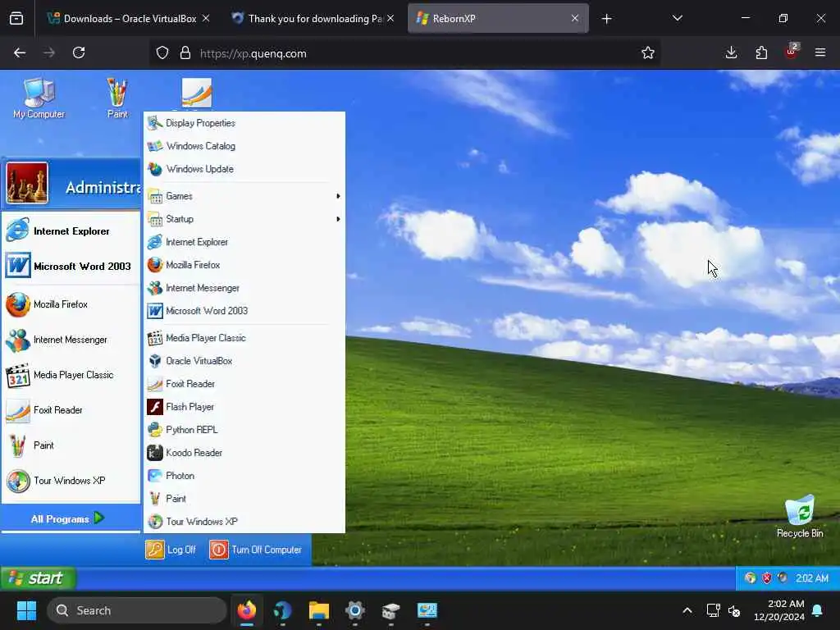The height and width of the screenshot is (630, 840).
Task: Choose Mozilla Firefox in All Programs list
Action: pyautogui.click(x=244, y=265)
